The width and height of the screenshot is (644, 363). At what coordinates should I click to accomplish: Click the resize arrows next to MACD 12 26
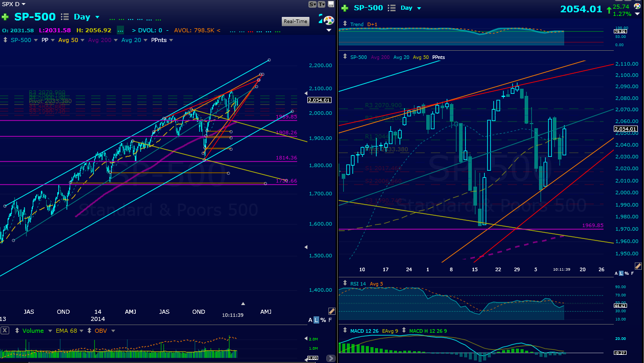(x=345, y=331)
